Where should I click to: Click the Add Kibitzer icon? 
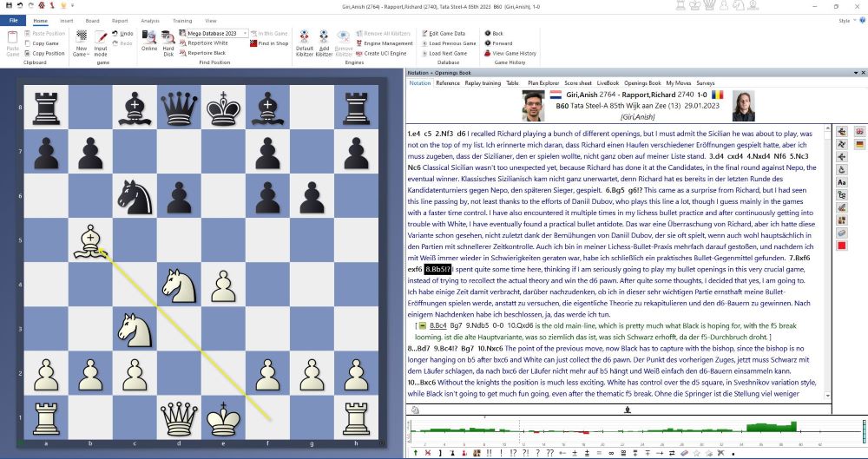pos(323,37)
